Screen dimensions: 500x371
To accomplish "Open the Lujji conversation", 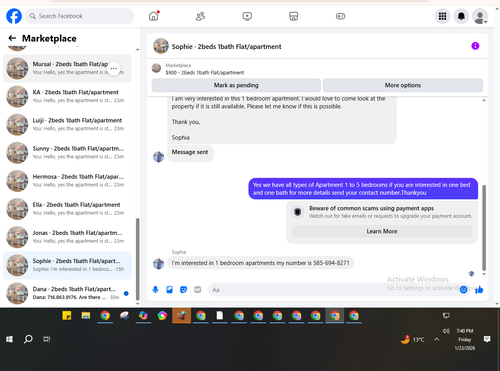I will coord(67,124).
